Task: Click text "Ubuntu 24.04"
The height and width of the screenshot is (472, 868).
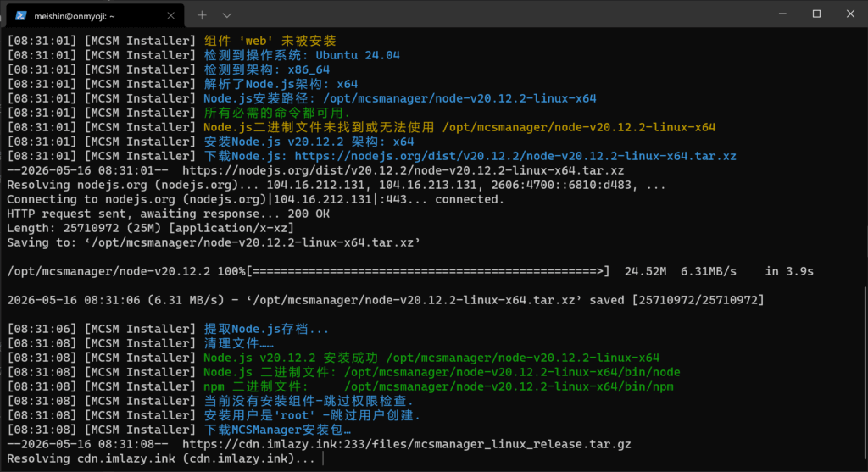Action: 358,55
